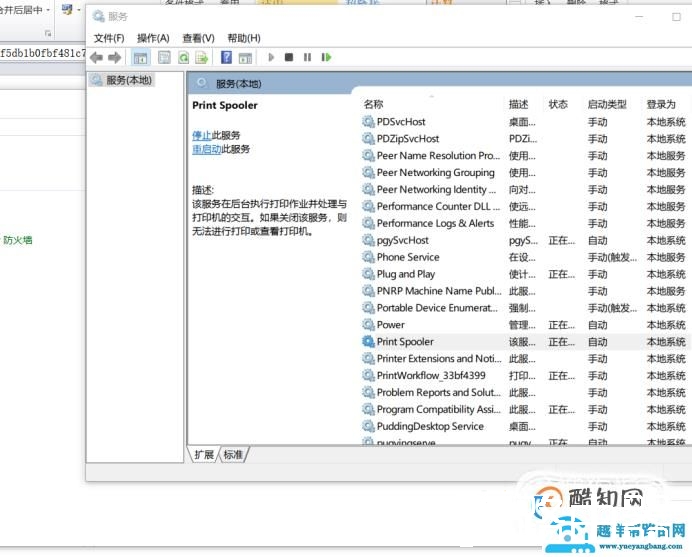Screen dimensions: 692x557
Task: Maximize the Services window
Action: pyautogui.click(x=676, y=17)
